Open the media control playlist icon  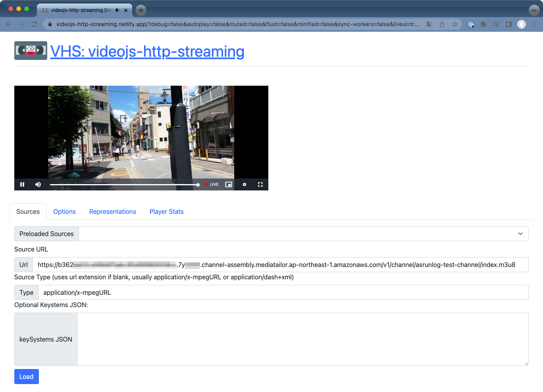[496, 24]
